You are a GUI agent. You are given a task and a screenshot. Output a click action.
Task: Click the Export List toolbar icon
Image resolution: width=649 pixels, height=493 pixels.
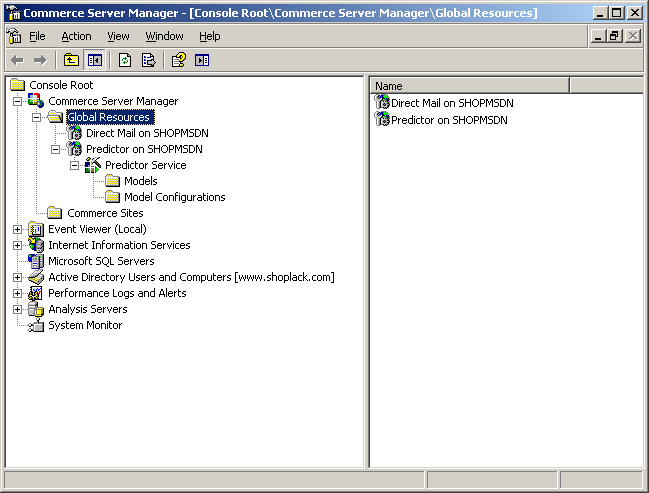148,60
